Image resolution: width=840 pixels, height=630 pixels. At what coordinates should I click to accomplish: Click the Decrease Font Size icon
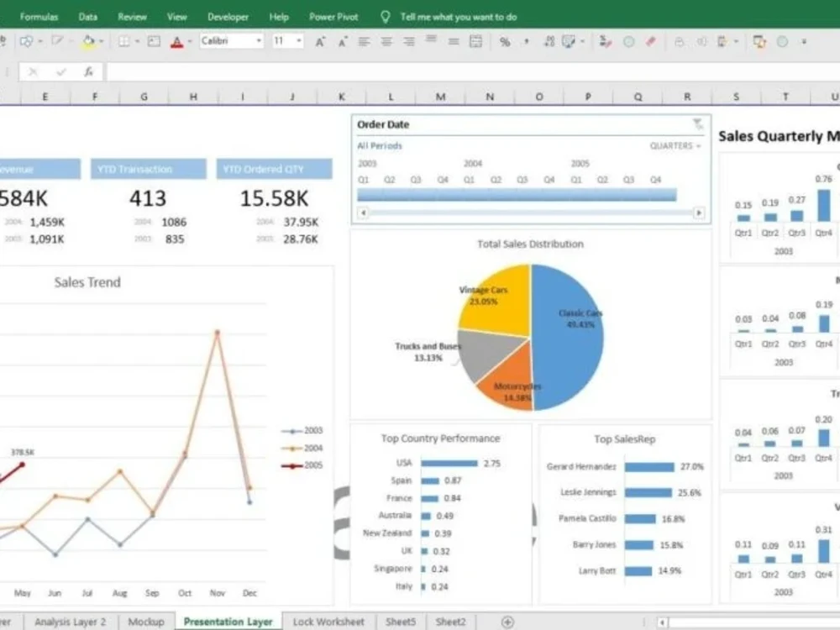pos(343,41)
